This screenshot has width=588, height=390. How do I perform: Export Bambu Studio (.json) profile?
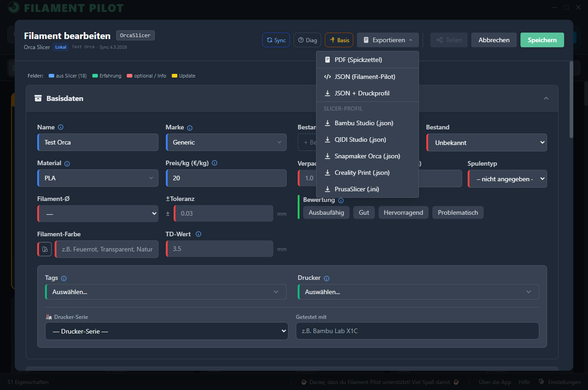tap(367, 123)
